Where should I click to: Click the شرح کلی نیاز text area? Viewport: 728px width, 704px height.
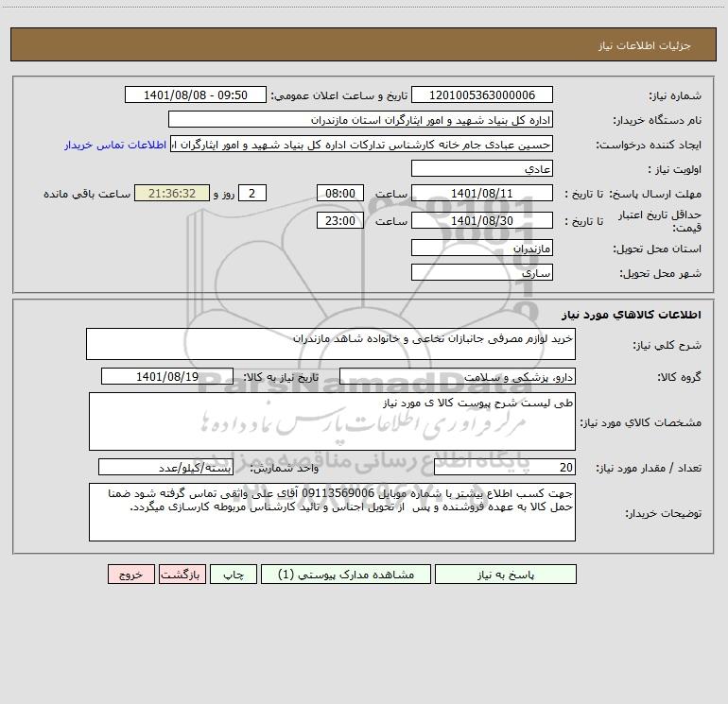pos(331,344)
